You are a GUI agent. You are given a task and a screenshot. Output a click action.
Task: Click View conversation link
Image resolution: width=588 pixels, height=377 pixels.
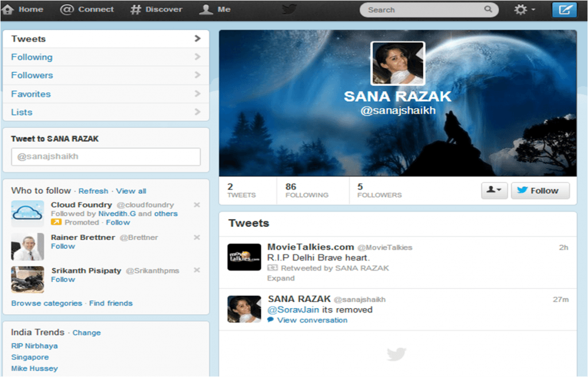click(312, 320)
